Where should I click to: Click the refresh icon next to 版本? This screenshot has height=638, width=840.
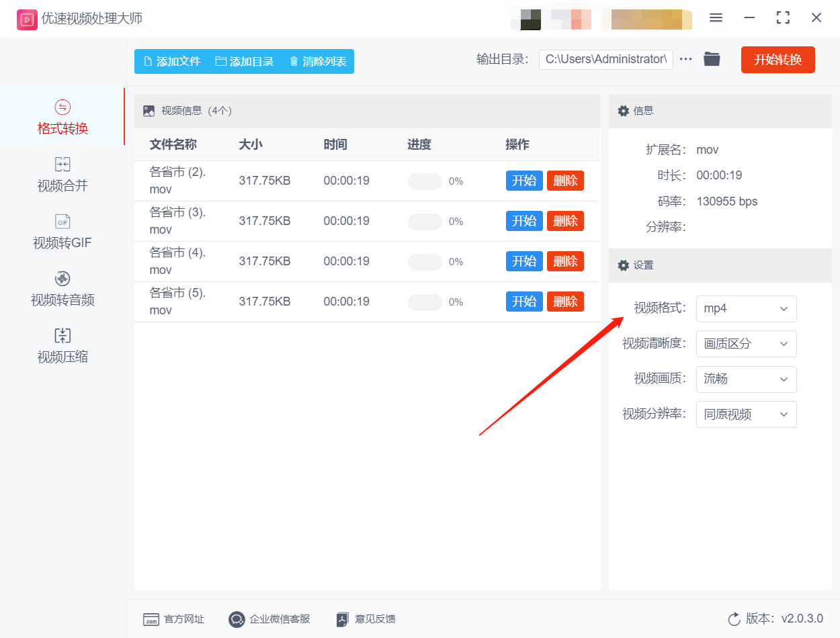734,619
